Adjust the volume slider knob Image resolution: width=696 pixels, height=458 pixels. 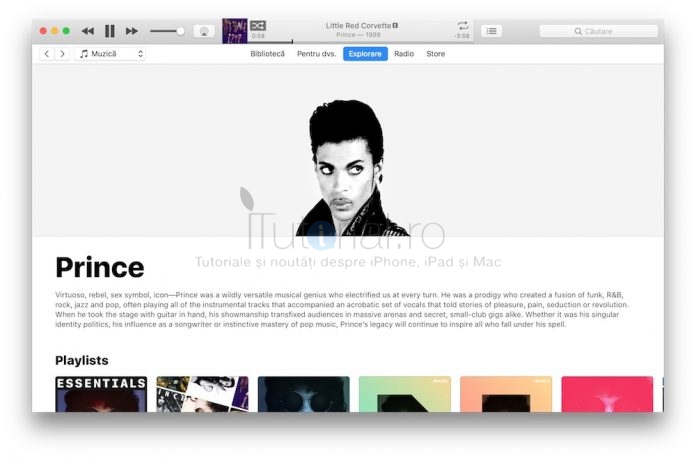pos(180,31)
